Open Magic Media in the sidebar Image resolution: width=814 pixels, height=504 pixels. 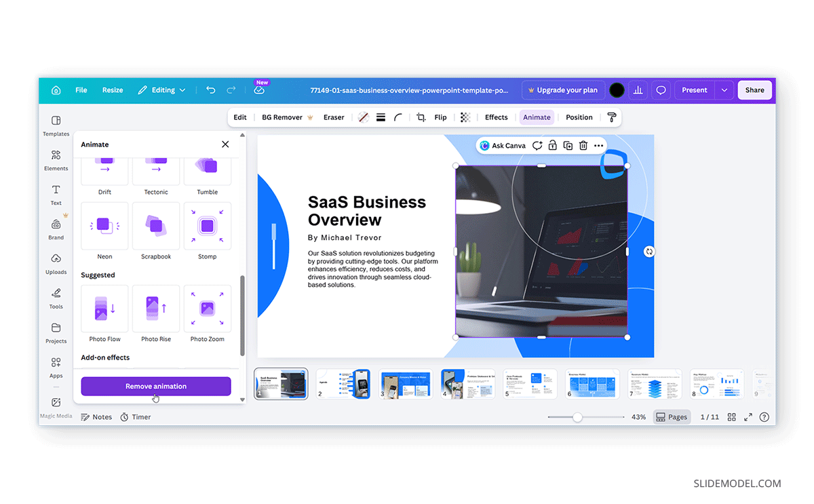pyautogui.click(x=56, y=408)
